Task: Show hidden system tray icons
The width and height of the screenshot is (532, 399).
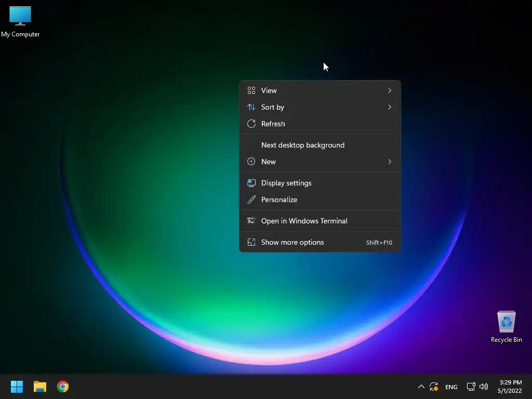Action: 421,387
